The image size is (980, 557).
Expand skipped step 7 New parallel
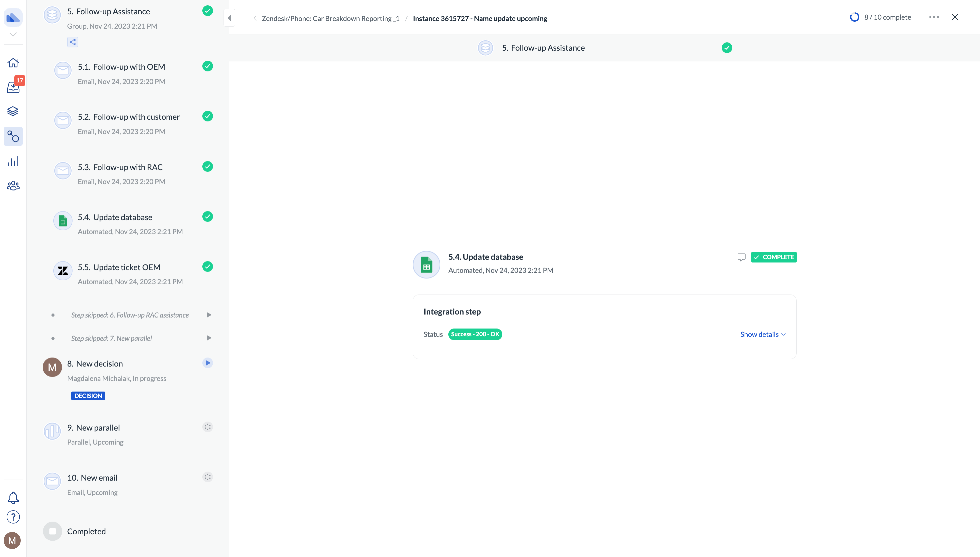coord(209,338)
